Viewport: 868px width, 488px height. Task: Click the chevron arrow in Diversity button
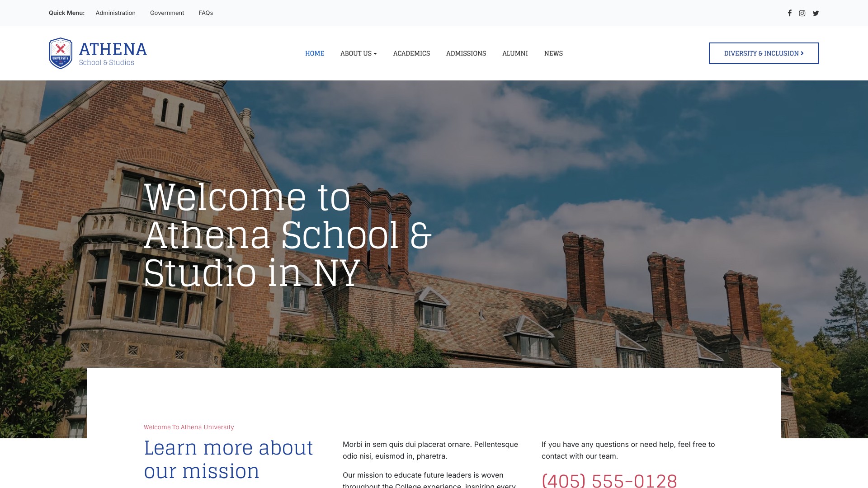pos(802,53)
